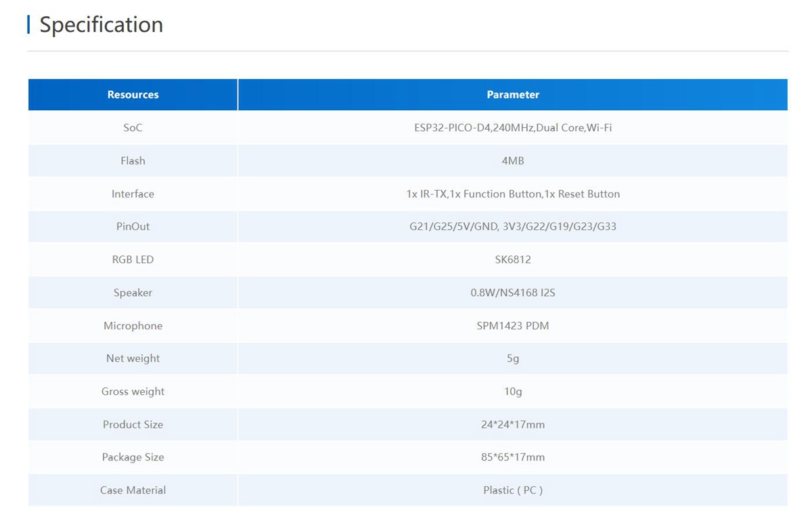
Task: Click the 24*24*17mm product size value
Action: point(513,425)
